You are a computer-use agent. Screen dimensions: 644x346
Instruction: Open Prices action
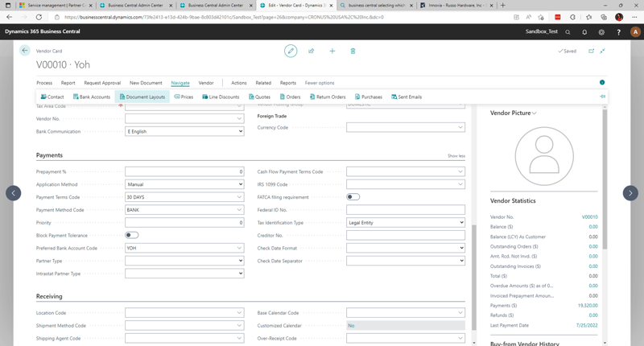[x=184, y=97]
